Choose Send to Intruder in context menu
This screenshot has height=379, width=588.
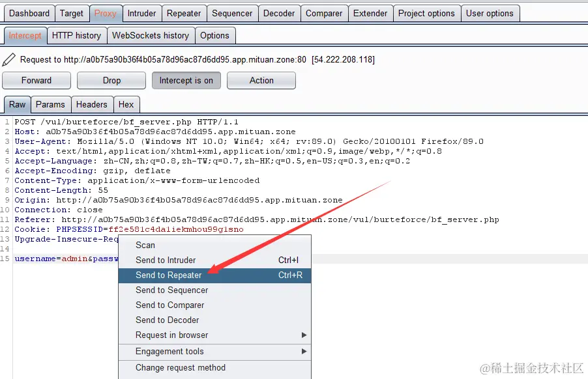point(215,260)
